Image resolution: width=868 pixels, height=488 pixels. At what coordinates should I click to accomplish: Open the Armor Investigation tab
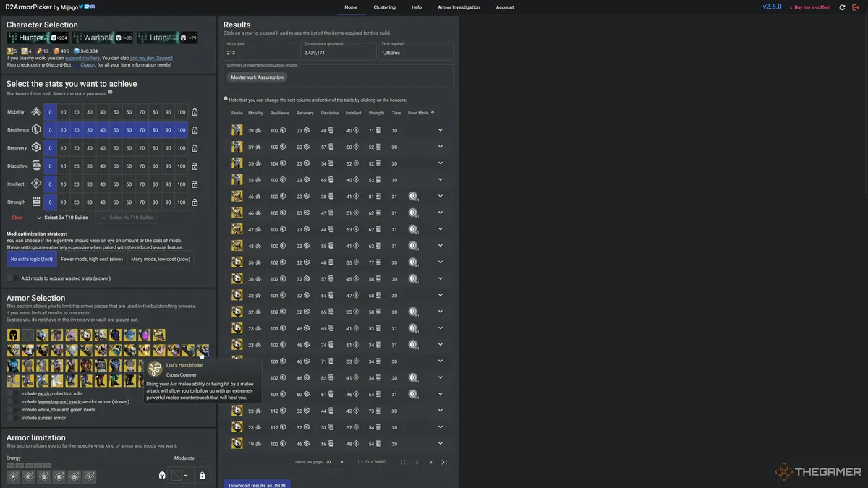pos(459,7)
